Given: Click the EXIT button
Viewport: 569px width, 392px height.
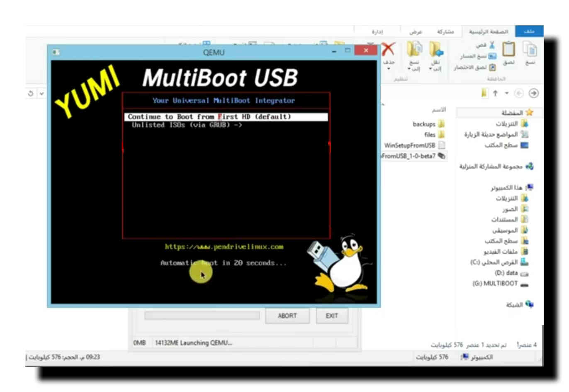Looking at the screenshot, I should pyautogui.click(x=332, y=316).
